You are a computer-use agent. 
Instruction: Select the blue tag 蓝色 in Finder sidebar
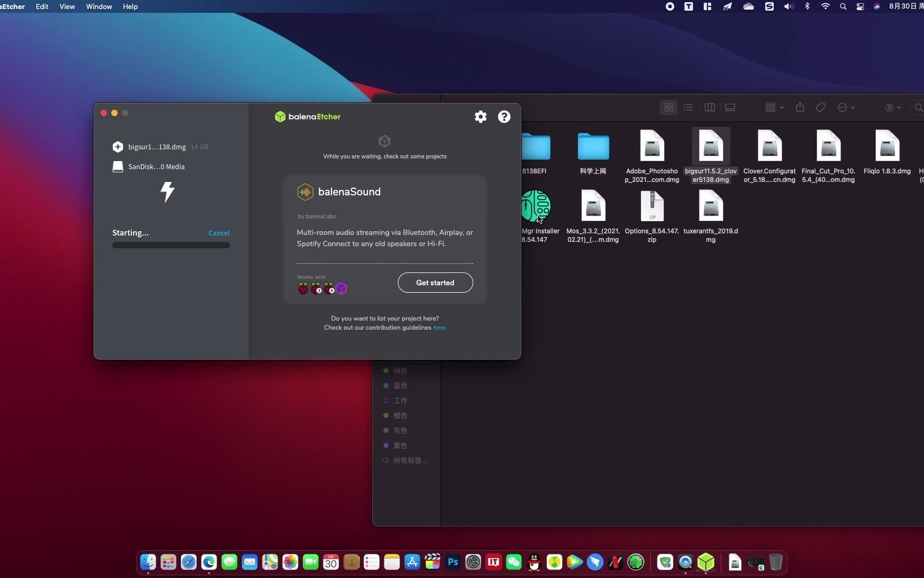coord(395,385)
